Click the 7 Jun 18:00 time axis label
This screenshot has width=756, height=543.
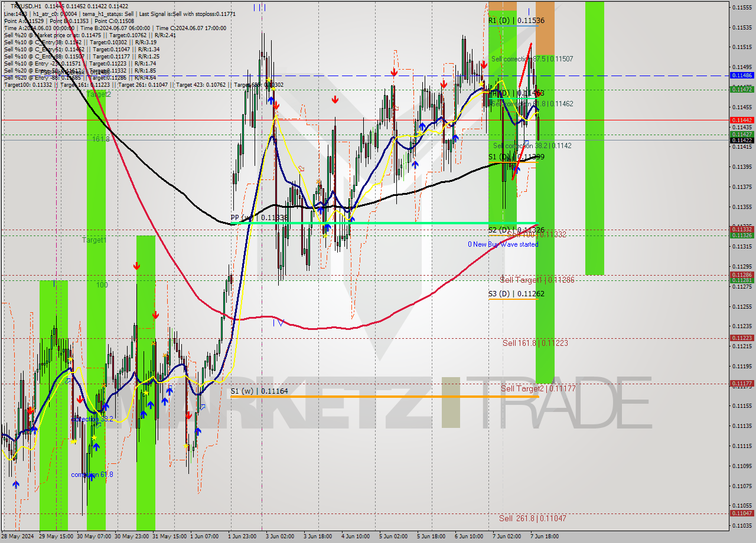tap(544, 537)
